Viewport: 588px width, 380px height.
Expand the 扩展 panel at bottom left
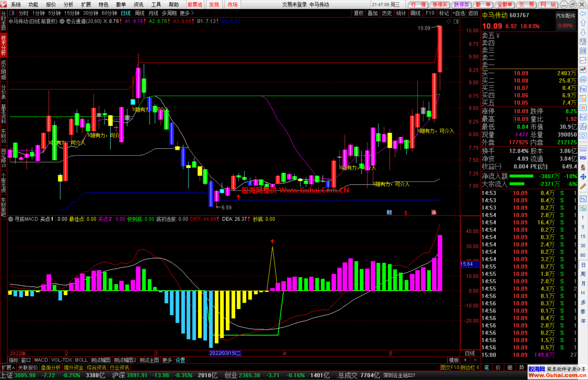tap(8, 367)
